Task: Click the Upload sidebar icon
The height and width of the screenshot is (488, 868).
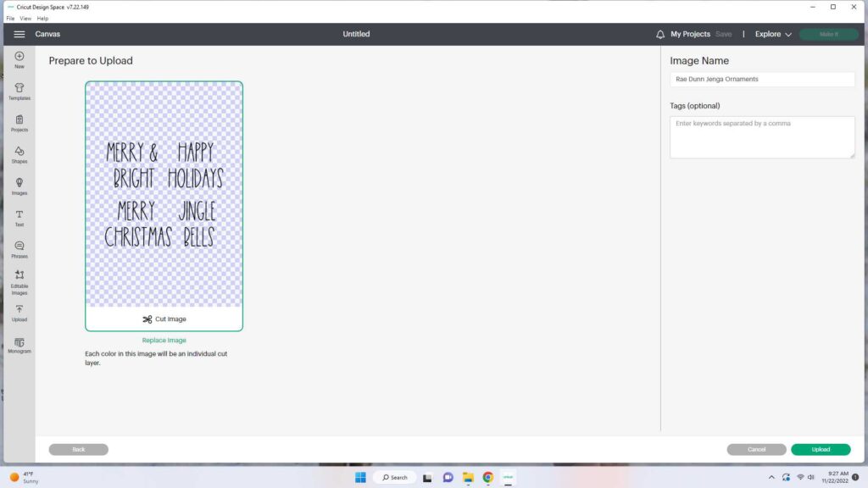Action: point(19,313)
